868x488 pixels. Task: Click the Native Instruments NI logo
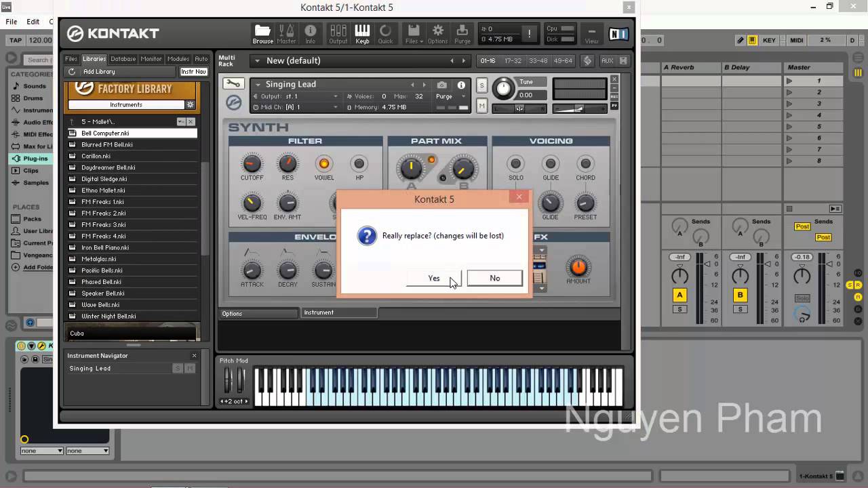pyautogui.click(x=618, y=34)
